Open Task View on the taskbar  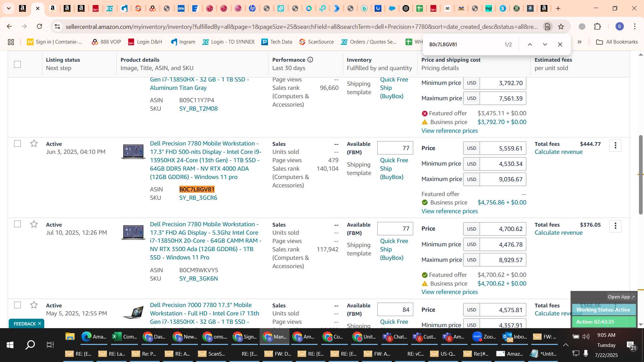click(x=50, y=345)
